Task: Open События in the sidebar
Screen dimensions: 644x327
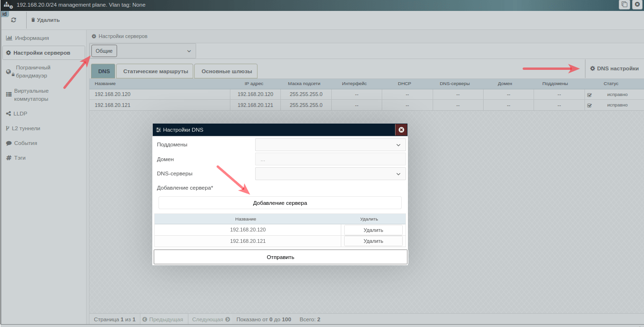Action: point(21,143)
